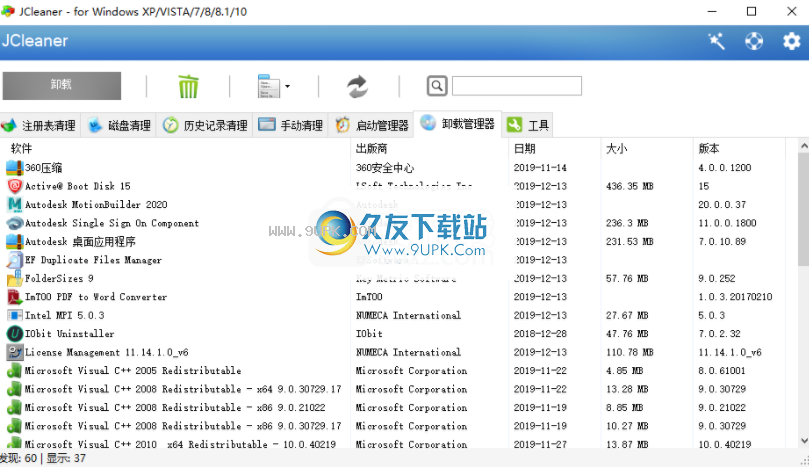The image size is (809, 467).
Task: Sort by the 版本 column header
Action: tap(708, 149)
